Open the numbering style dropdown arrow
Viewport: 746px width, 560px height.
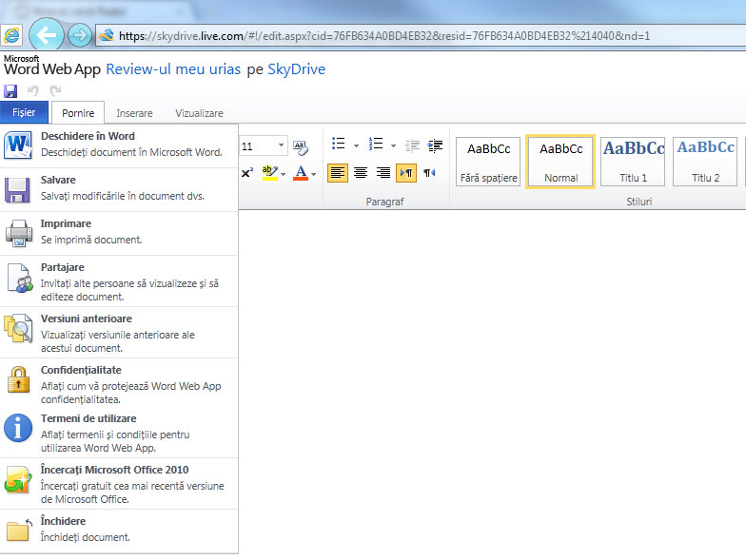pos(394,145)
